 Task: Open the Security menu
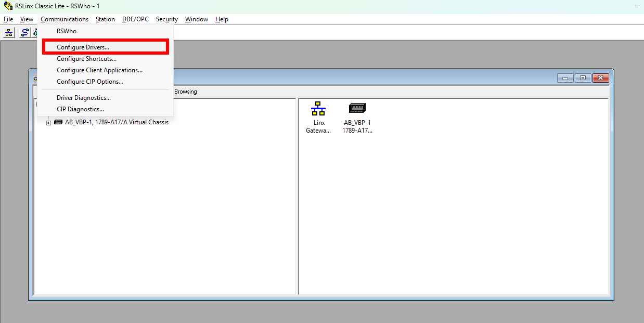[x=166, y=19]
